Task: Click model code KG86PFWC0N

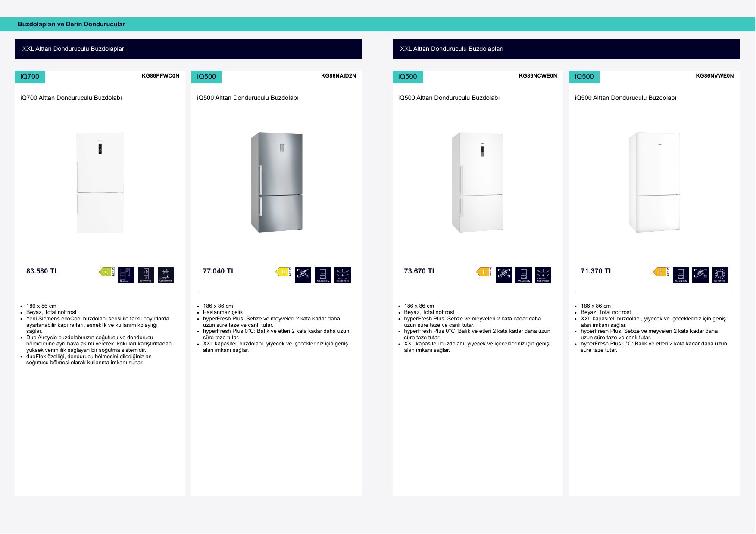Action: [160, 76]
